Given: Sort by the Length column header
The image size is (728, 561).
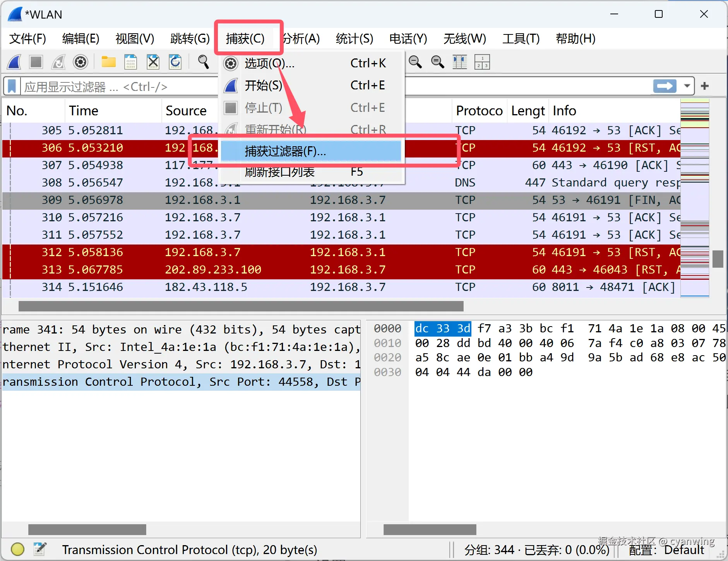Looking at the screenshot, I should [x=528, y=111].
